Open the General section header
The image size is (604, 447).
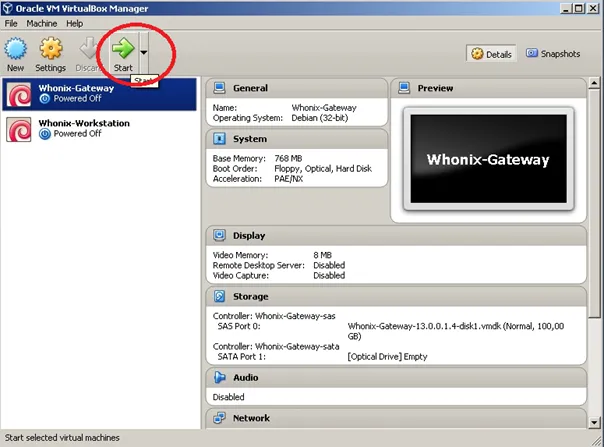tap(297, 88)
